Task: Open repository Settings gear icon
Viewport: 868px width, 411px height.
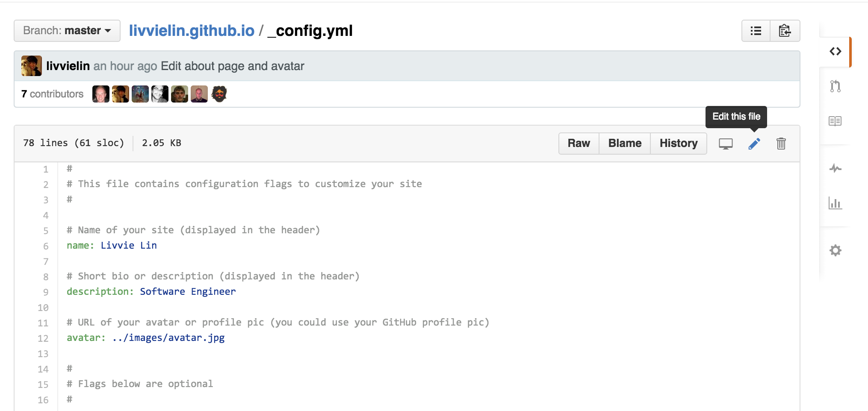Action: 835,250
